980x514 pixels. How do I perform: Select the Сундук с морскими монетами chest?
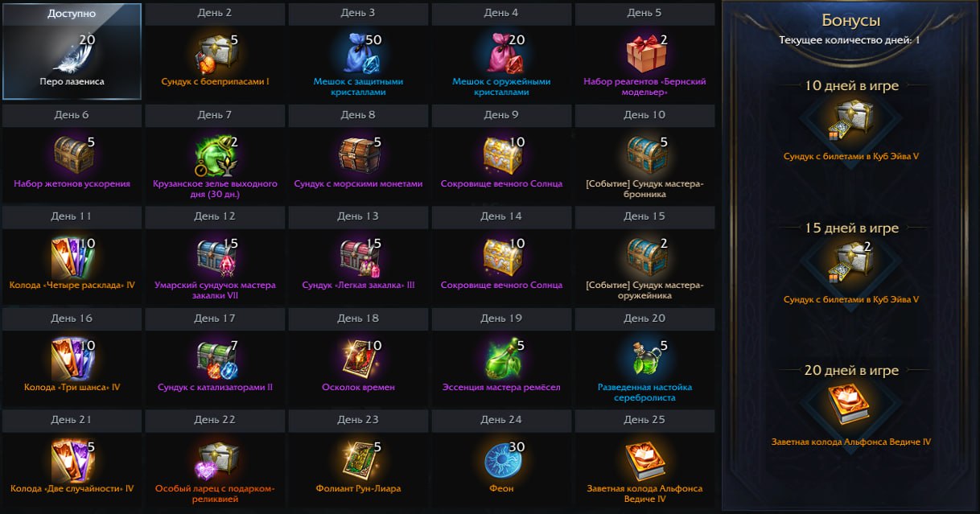[x=357, y=155]
